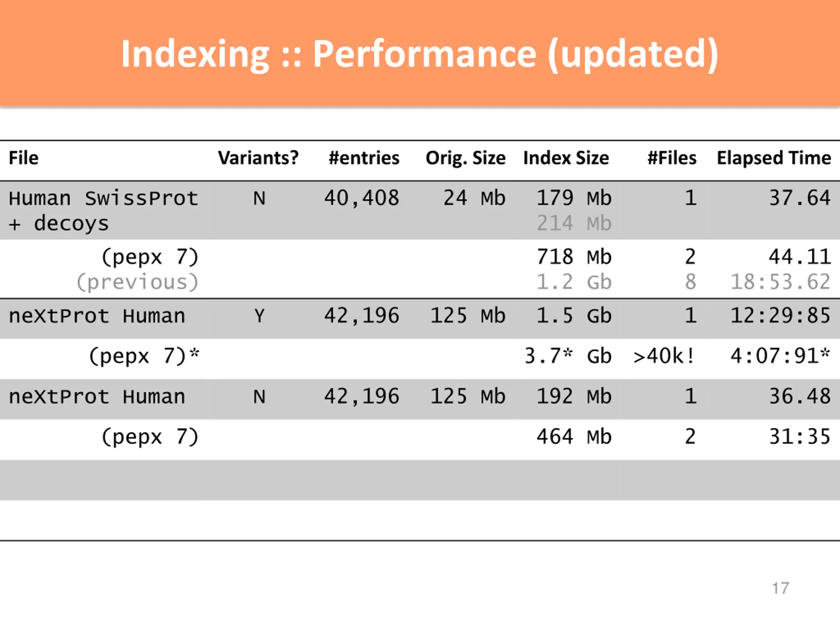
Task: Click the elapsed time '44.11'
Action: (800, 257)
